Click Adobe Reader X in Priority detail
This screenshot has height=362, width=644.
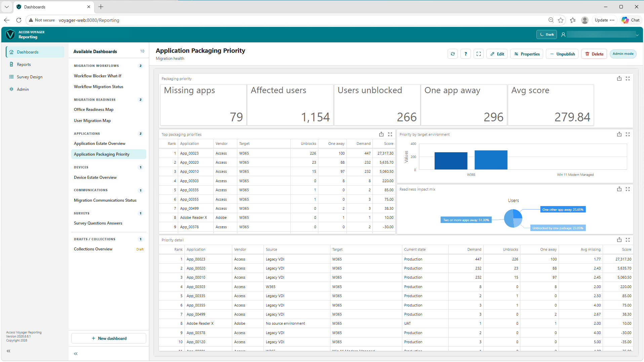point(200,323)
